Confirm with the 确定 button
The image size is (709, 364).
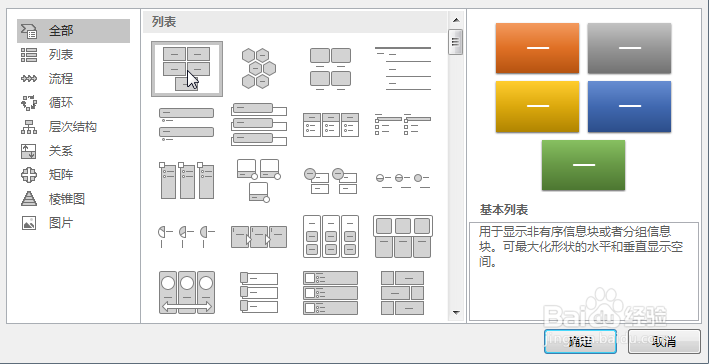581,341
